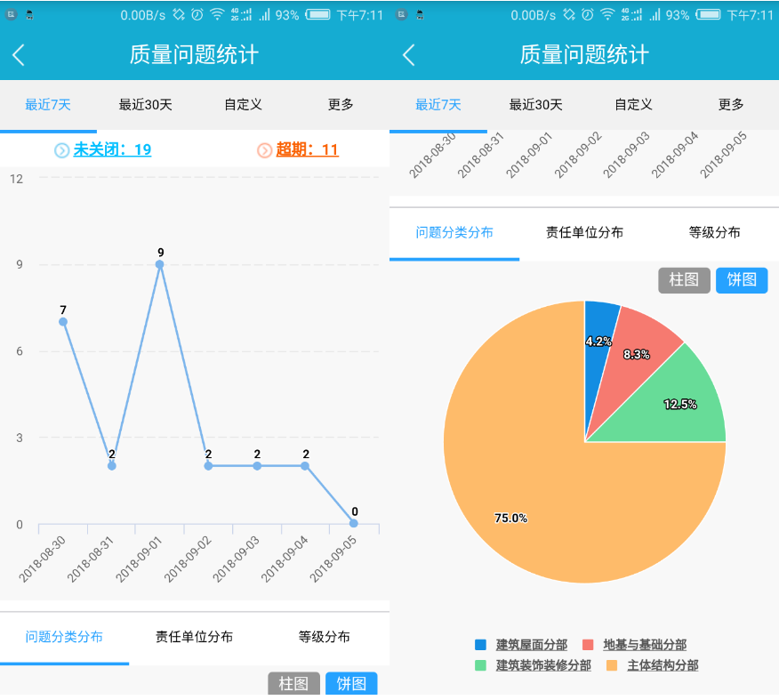
Task: Tap the battery icon in left status bar
Action: coord(317,14)
